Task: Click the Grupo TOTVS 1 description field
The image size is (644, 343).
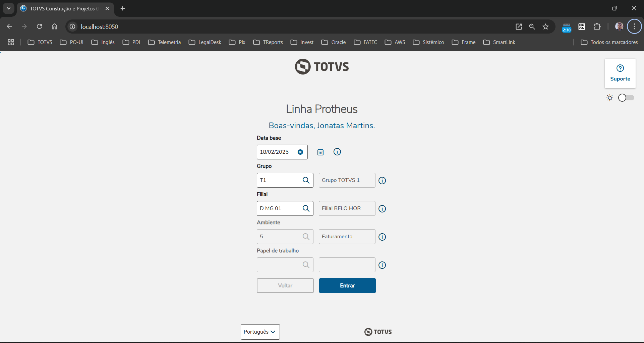Action: (x=347, y=180)
